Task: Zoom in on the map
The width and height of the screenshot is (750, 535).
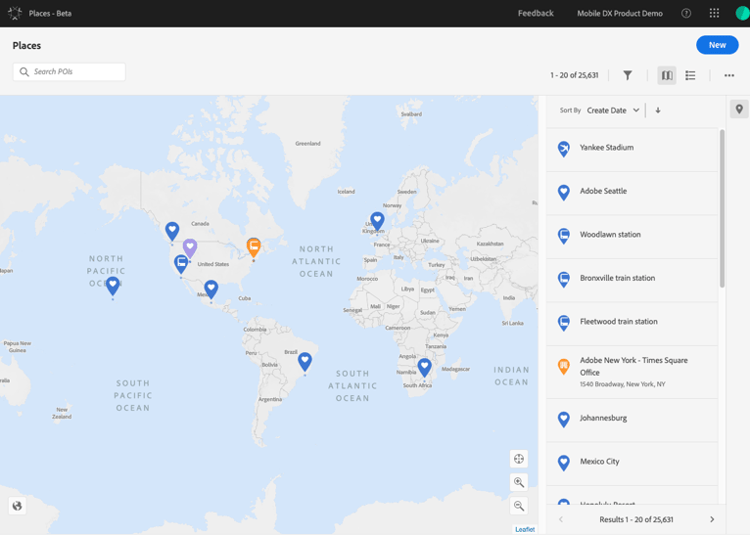Action: (x=518, y=482)
